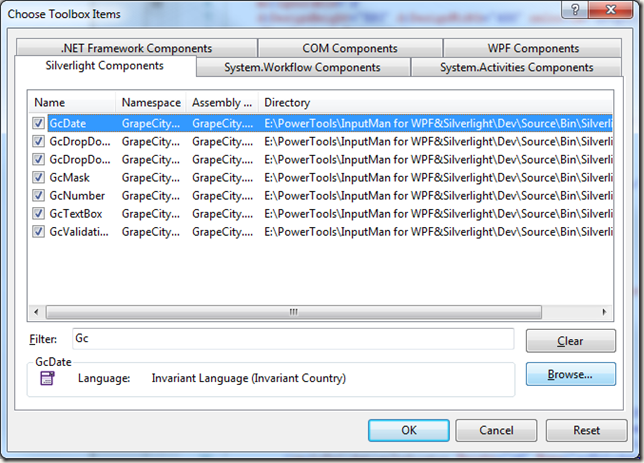Open the .NET Framework Components tab

[137, 48]
